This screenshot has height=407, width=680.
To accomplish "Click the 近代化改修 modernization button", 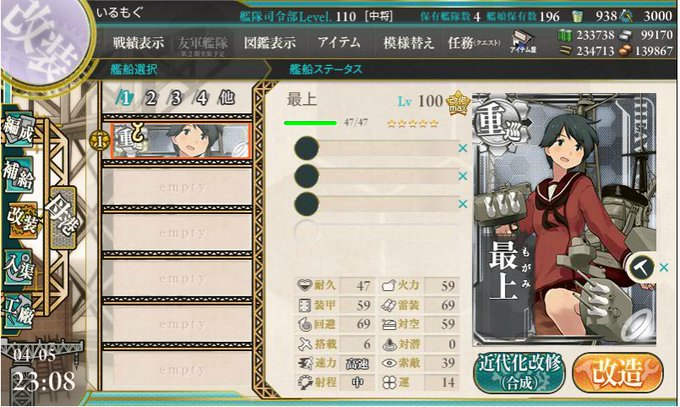I will [x=519, y=373].
